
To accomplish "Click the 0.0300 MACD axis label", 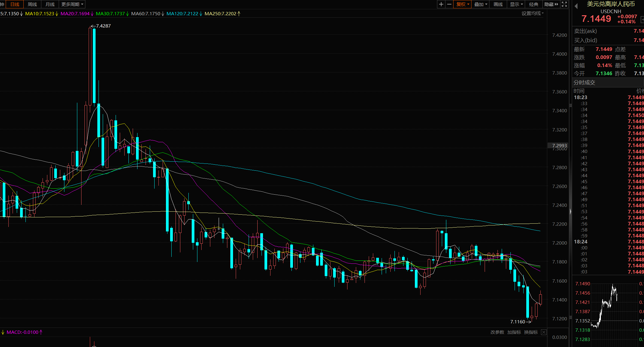I will coord(560,337).
